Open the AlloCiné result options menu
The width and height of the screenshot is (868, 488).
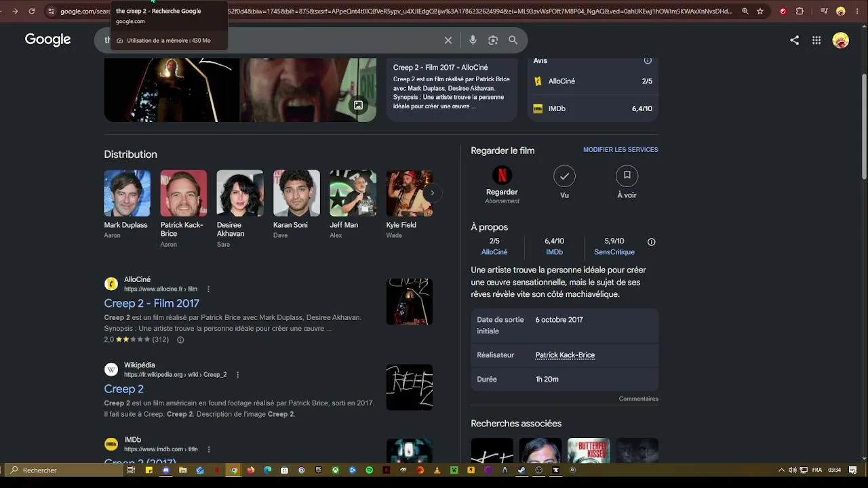(x=208, y=289)
